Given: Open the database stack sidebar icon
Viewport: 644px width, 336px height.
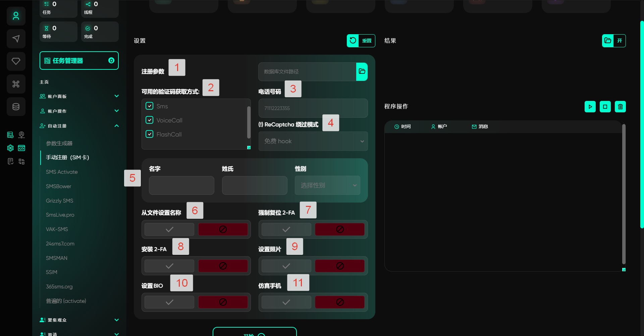Looking at the screenshot, I should coord(16,107).
